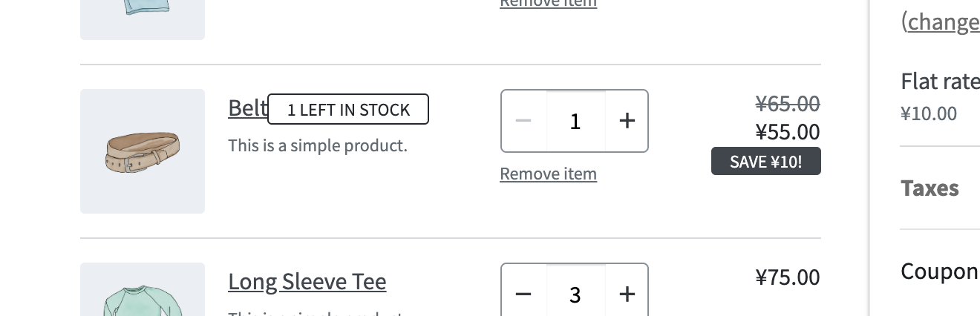
Task: Increase Long Sleeve Tee quantity
Action: [x=627, y=294]
